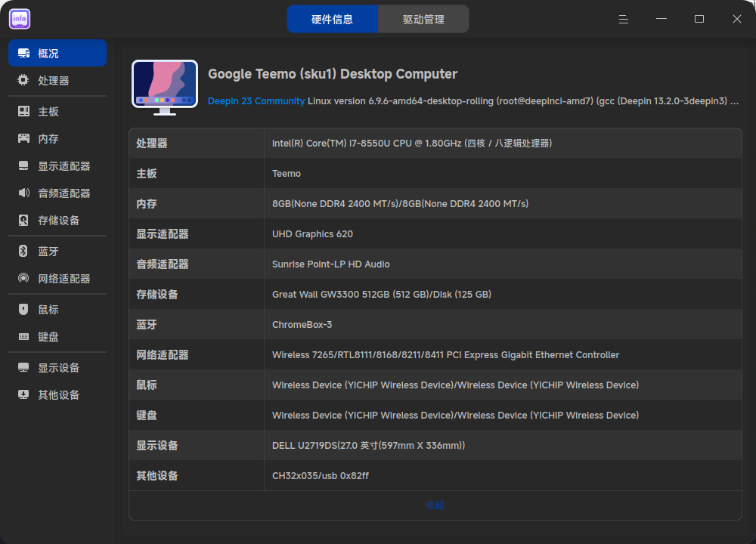Image resolution: width=756 pixels, height=544 pixels.
Task: Open the 鼠标 mouse icon
Action: (x=23, y=309)
